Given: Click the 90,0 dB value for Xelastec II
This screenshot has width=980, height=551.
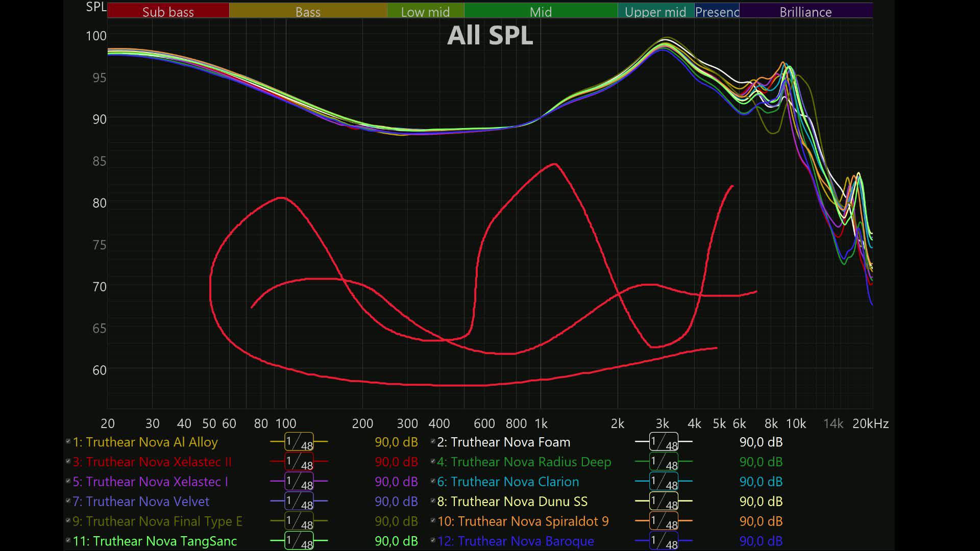Looking at the screenshot, I should point(396,462).
